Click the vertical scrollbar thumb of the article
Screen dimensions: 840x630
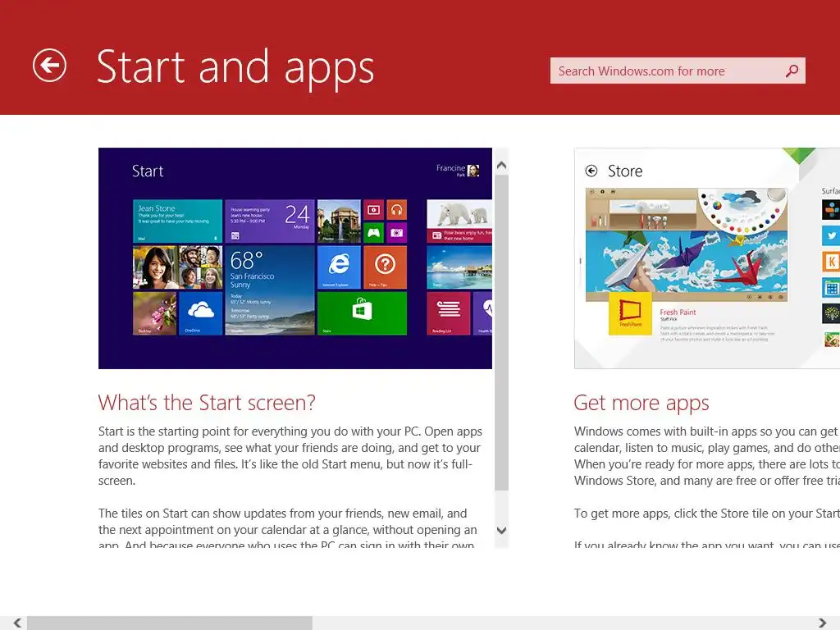coord(501,332)
